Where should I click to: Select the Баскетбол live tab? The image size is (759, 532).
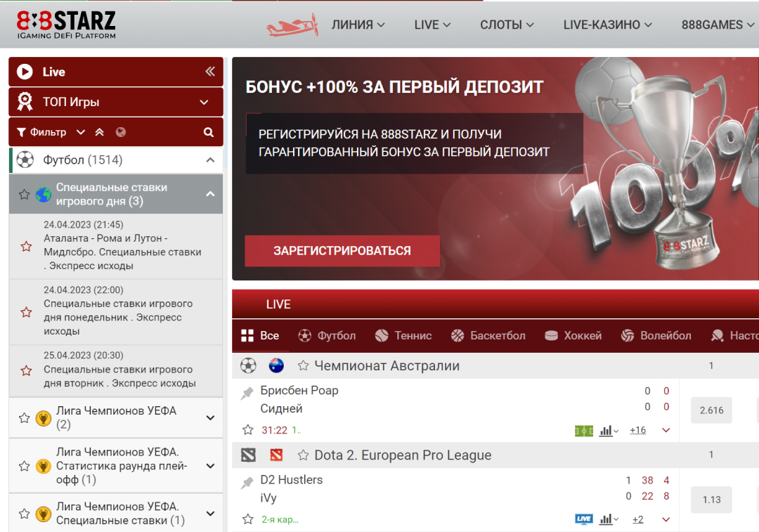[x=488, y=335]
